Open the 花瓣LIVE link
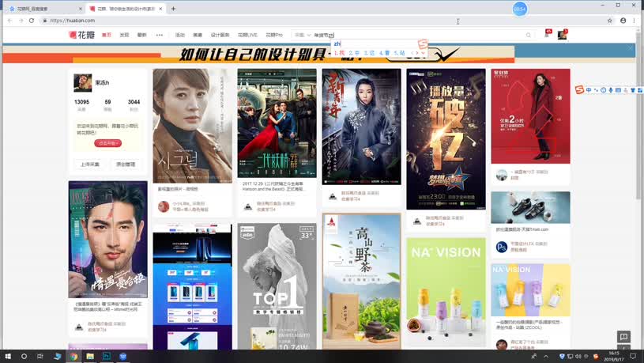 (x=247, y=35)
